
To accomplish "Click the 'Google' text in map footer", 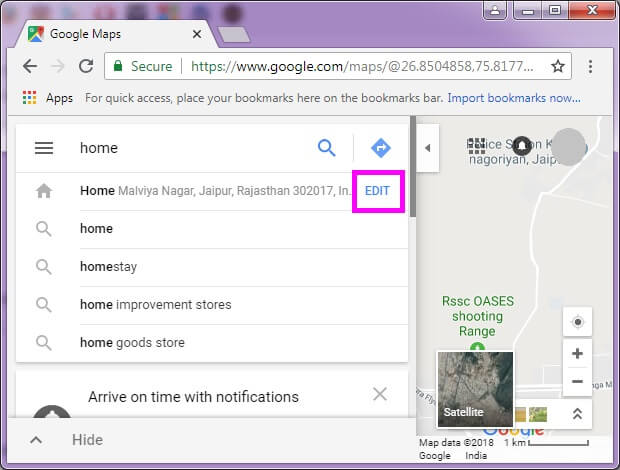I will (435, 456).
